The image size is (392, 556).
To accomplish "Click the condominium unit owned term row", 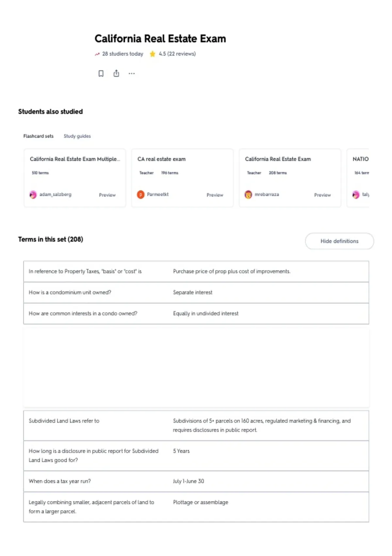I will click(x=196, y=292).
